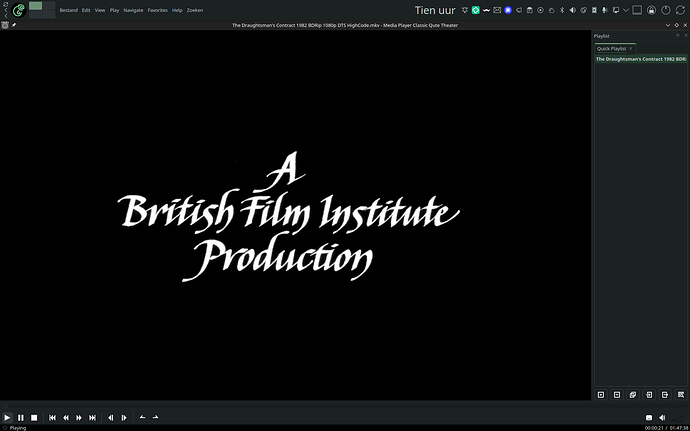Click the openSUSE chameleon launcher icon
Screen dimensions: 690x431
coord(19,10)
